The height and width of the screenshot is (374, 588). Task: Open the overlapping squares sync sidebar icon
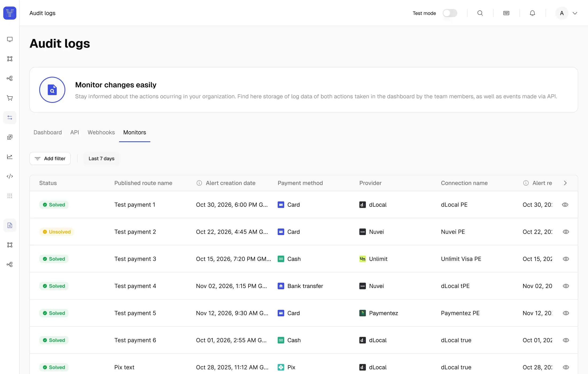point(10,137)
